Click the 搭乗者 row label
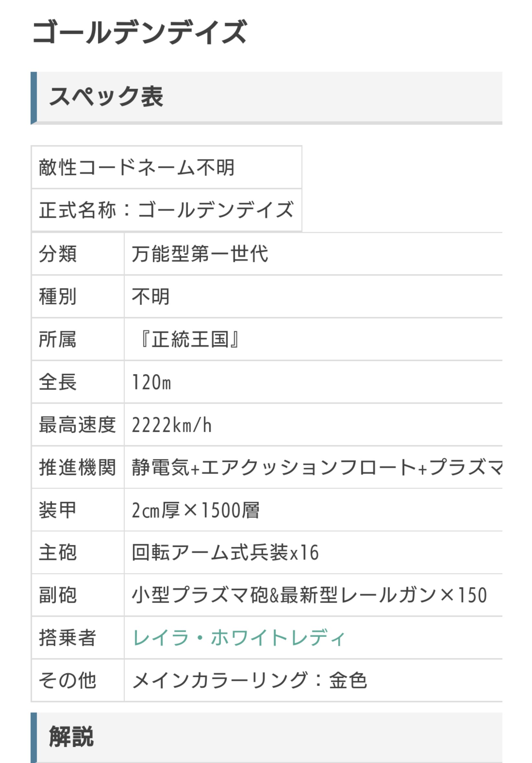Screen dimensions: 532x763 [x=67, y=638]
